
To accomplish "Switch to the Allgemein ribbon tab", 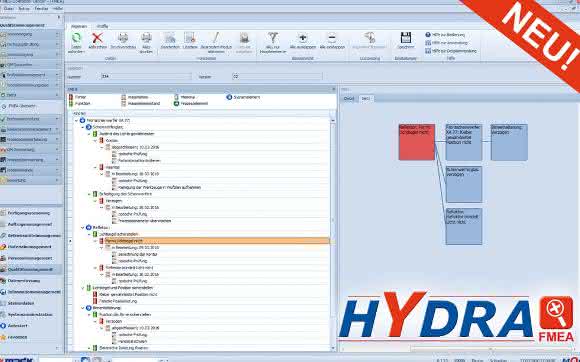I will click(79, 26).
